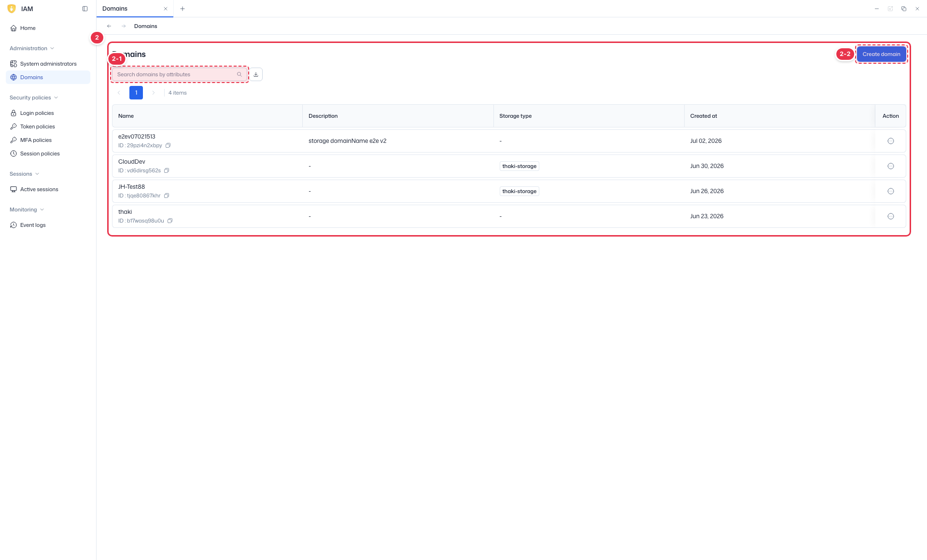Close the Domains tab

[x=166, y=9]
